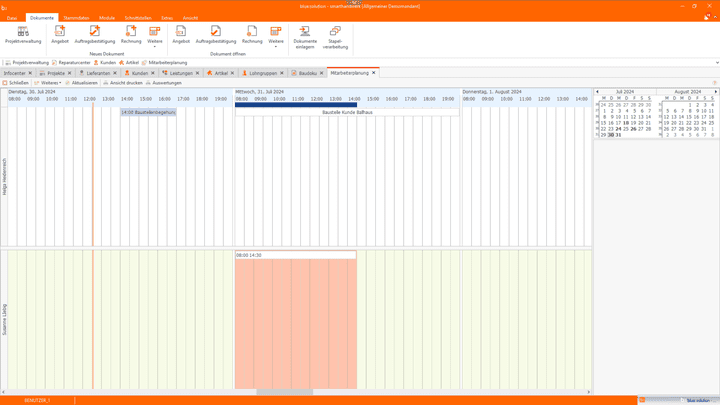The height and width of the screenshot is (405, 720).
Task: Go to next month in the calendar
Action: 715,92
